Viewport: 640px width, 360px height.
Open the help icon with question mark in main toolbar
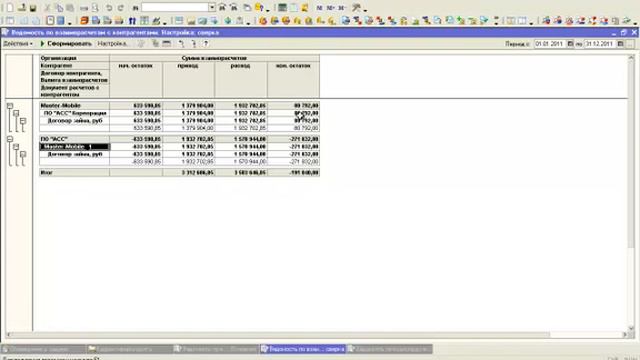[x=259, y=8]
